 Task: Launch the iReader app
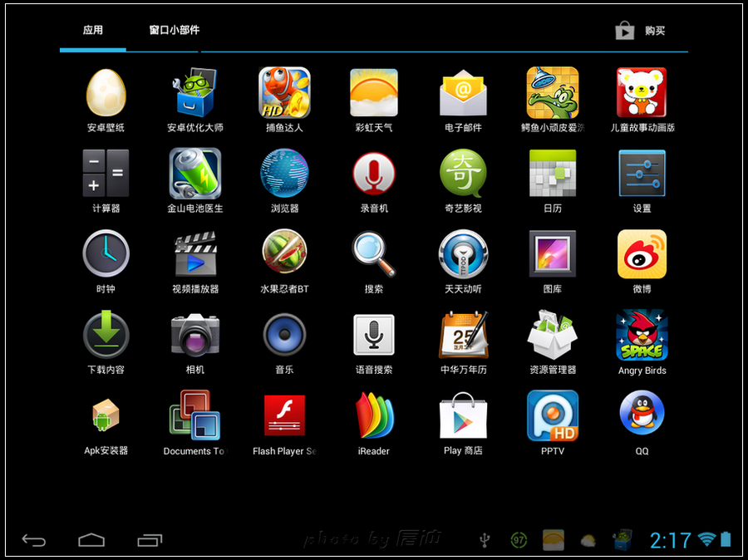click(x=373, y=415)
